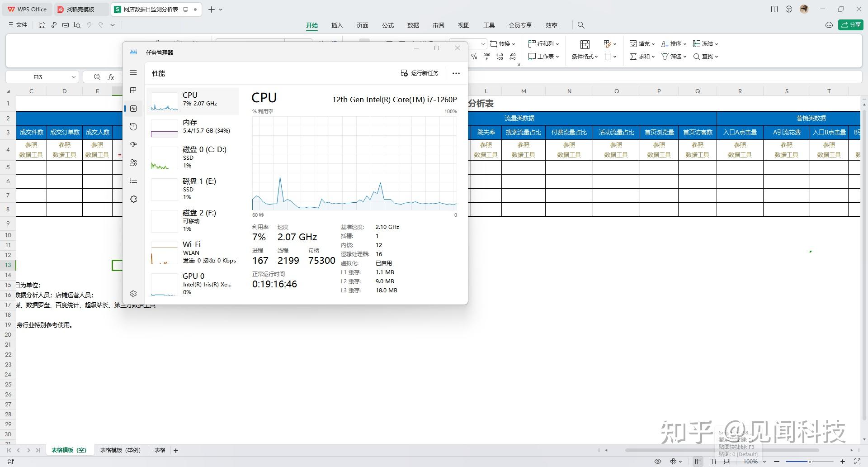The height and width of the screenshot is (467, 868).
Task: Click the print icon in WPS toolbar
Action: point(66,25)
